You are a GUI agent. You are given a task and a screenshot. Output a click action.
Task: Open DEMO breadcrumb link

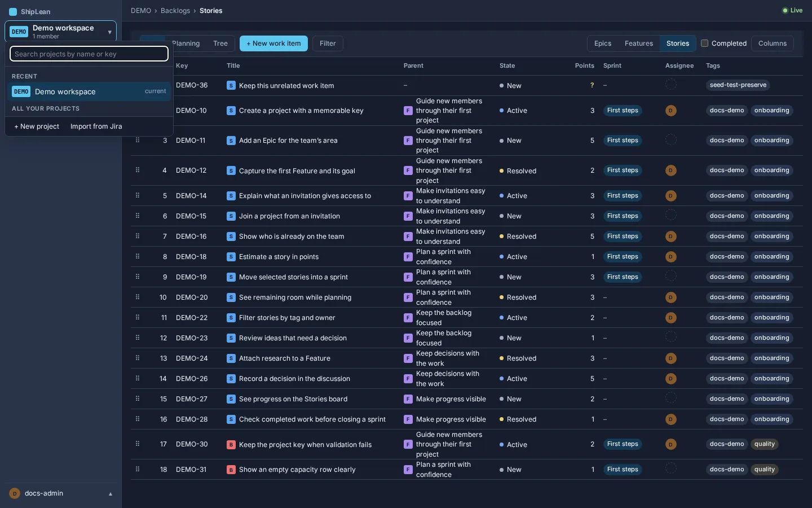141,11
